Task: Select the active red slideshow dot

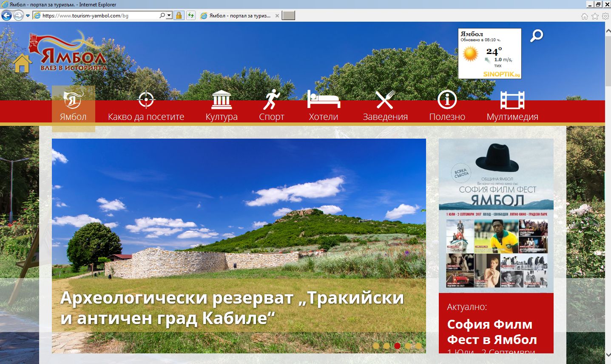Action: (397, 346)
